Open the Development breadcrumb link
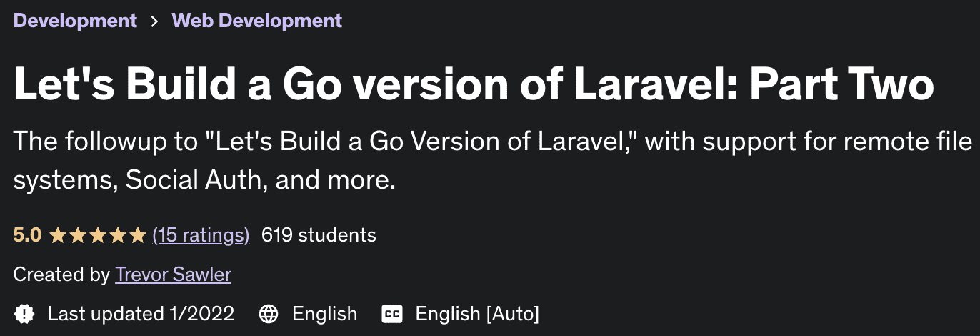This screenshot has height=336, width=980. (75, 20)
